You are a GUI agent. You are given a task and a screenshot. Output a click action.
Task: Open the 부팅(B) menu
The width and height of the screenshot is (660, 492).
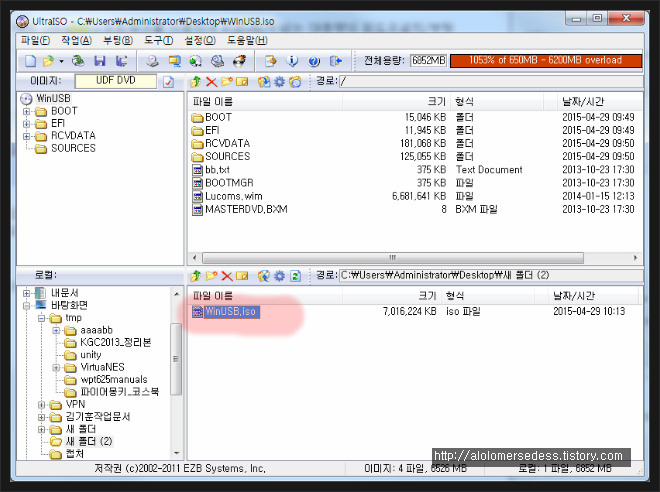pos(118,40)
